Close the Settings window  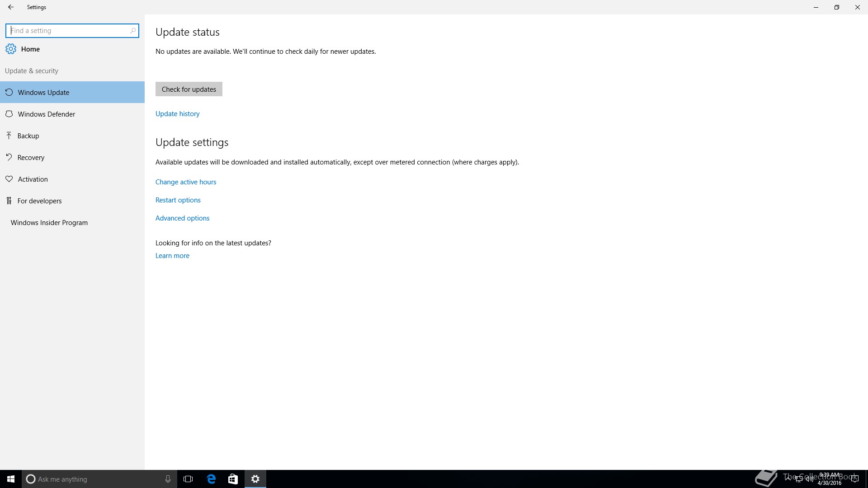858,7
